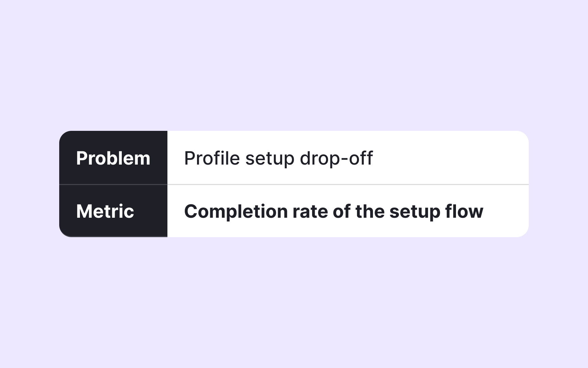Click the word 'drop-off' in Problem row
Viewport: 588px width, 368px height.
click(336, 158)
